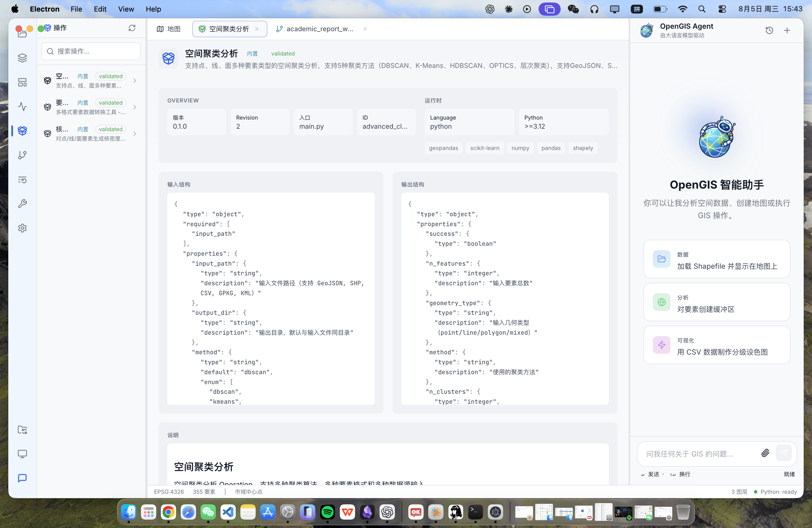812x528 pixels.
Task: Click the numpy dependency tag
Action: point(520,148)
